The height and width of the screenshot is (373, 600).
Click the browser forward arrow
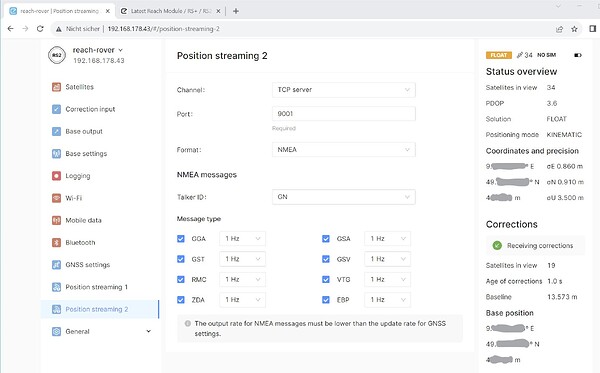pos(25,29)
